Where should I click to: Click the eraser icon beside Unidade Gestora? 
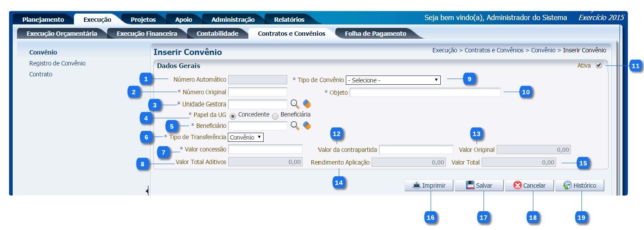tap(307, 104)
